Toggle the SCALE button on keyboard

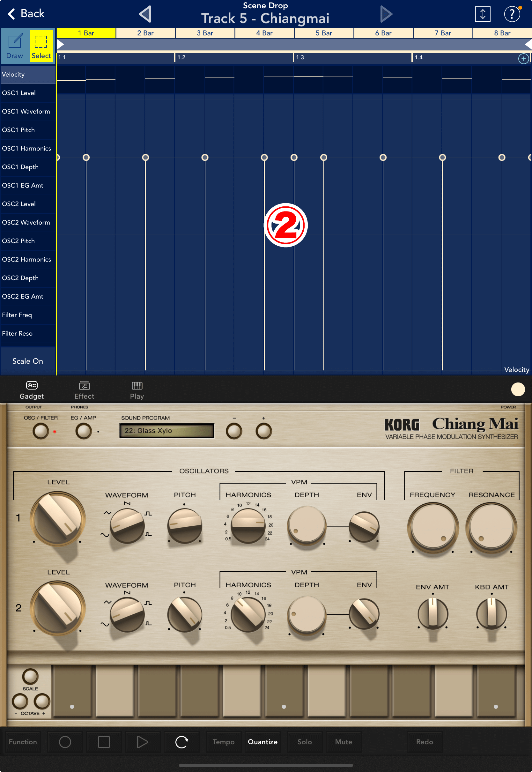[30, 677]
